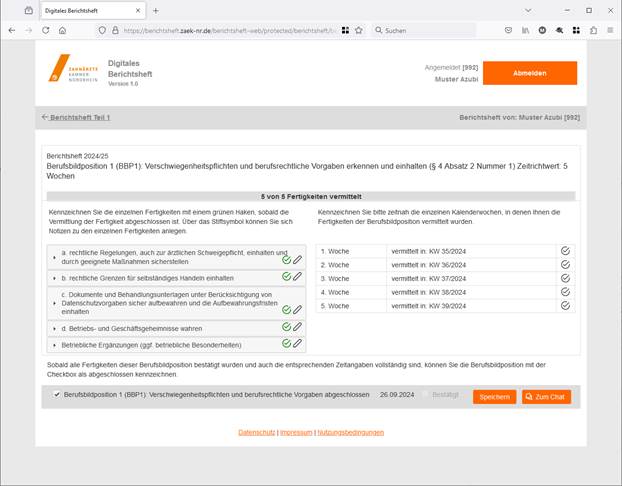
Task: Select vermittelt in: KW 39/2024 cell
Action: click(x=471, y=306)
